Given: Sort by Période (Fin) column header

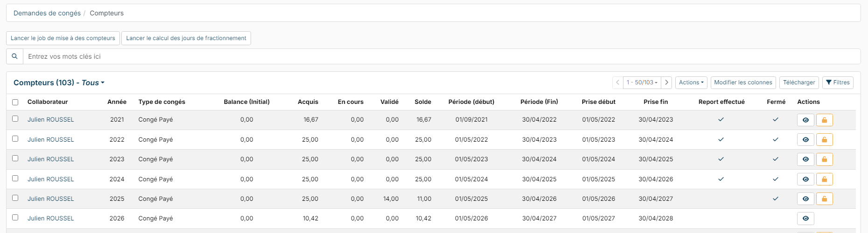Looking at the screenshot, I should coord(539,102).
